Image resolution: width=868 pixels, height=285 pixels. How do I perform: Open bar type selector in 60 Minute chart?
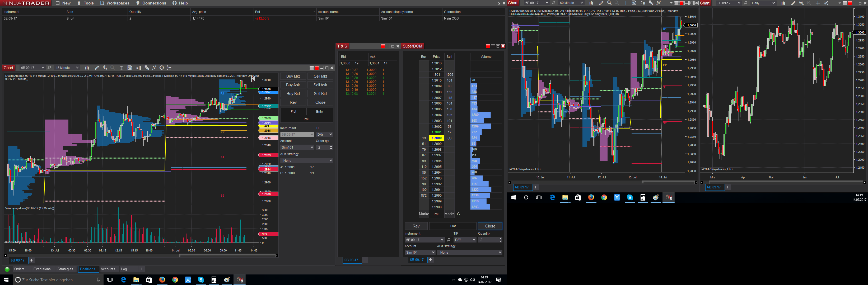tap(591, 3)
